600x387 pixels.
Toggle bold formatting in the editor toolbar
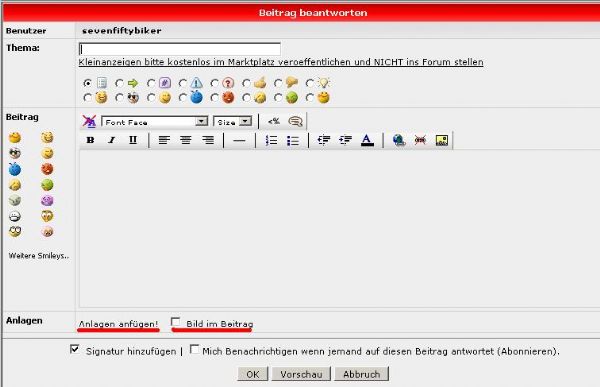pos(90,140)
